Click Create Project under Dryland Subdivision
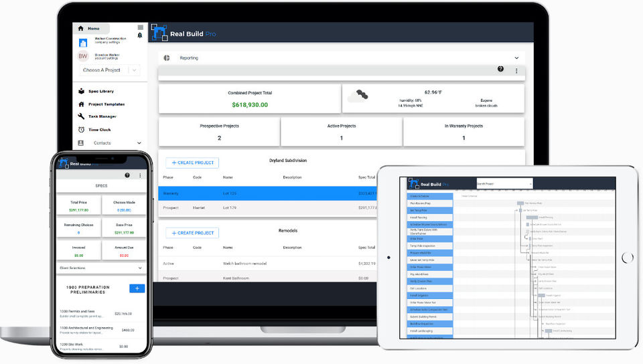Screen dimensions: 643x364 192,163
